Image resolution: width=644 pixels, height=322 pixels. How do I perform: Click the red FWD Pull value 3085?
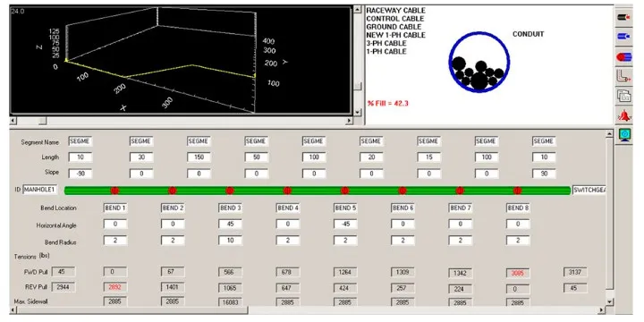click(518, 273)
